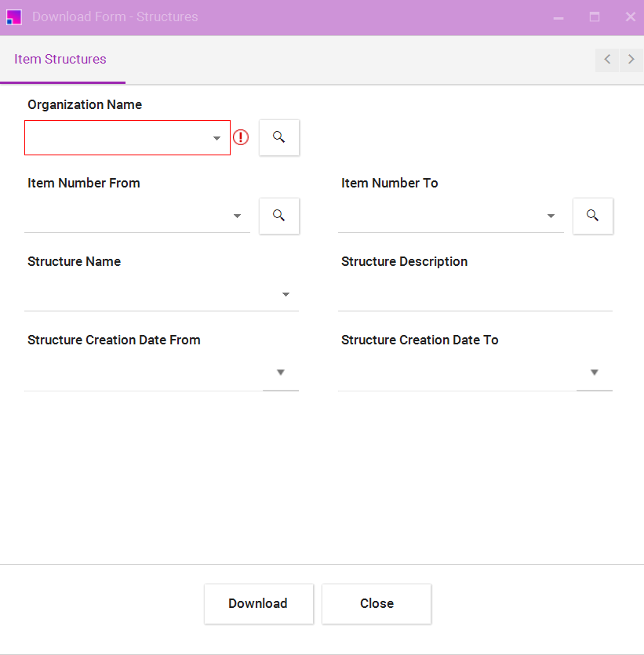Expand the Structure Name dropdown list
Image resolution: width=644 pixels, height=655 pixels.
pos(286,295)
